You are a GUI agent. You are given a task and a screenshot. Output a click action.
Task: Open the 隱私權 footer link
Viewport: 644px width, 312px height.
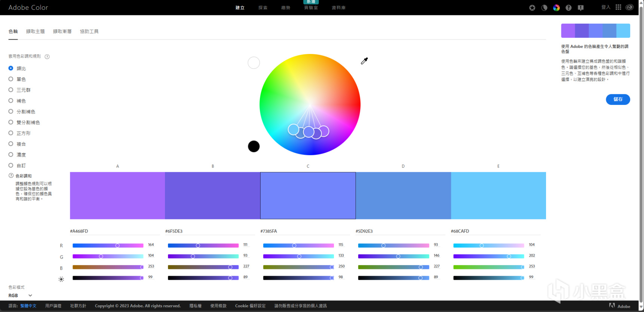(x=195, y=306)
